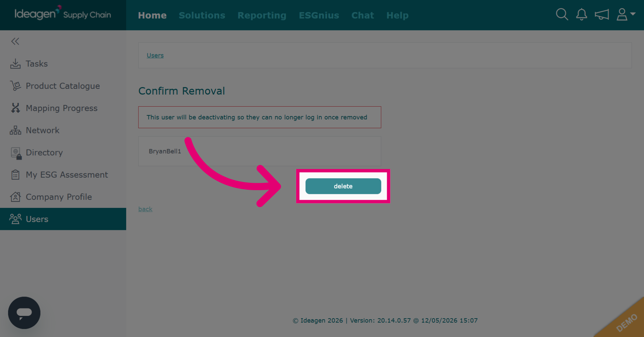This screenshot has height=337, width=644.
Task: Click the My ESG Assessment clipboard icon
Action: tap(15, 175)
